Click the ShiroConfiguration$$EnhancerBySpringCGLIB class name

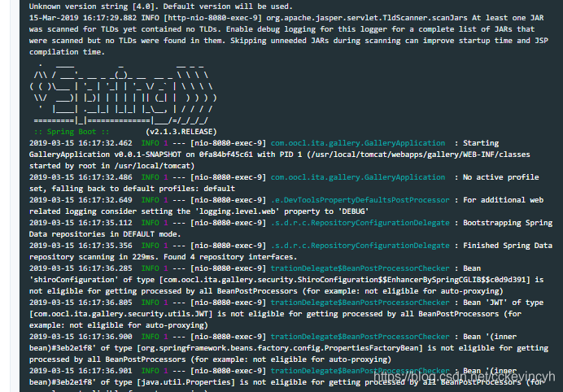coord(343,280)
